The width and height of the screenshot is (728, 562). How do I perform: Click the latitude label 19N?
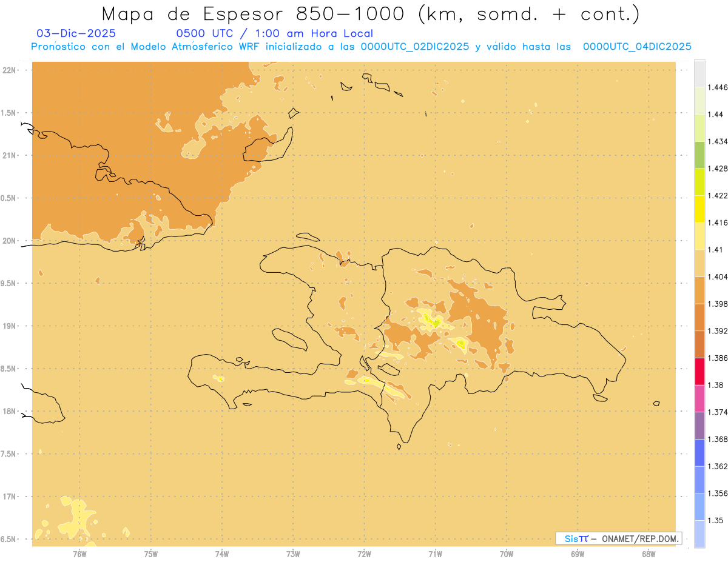(x=9, y=326)
